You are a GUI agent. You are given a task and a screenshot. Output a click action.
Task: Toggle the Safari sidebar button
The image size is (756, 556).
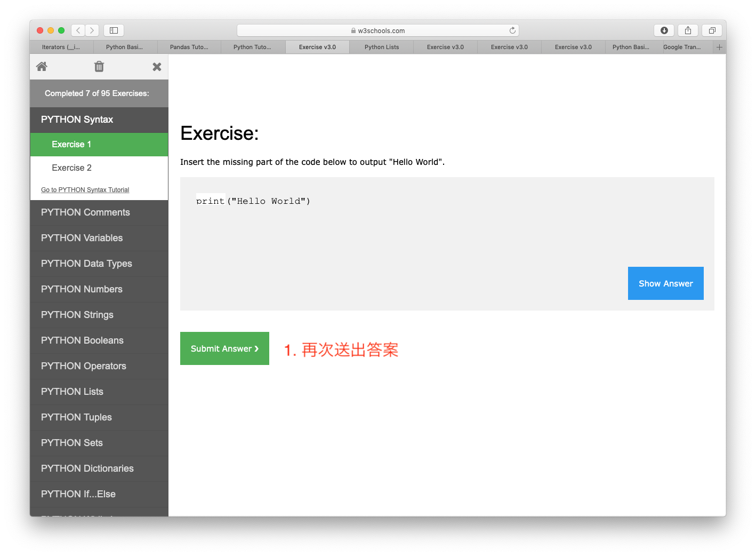(x=114, y=30)
